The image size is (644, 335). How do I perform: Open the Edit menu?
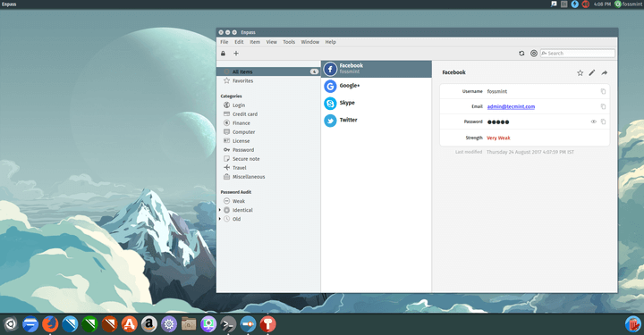(x=239, y=42)
